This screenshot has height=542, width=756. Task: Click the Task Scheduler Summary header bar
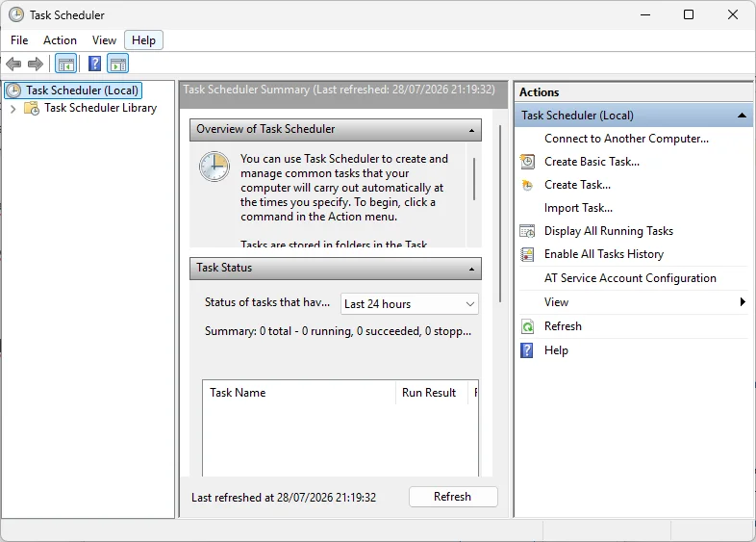click(343, 94)
